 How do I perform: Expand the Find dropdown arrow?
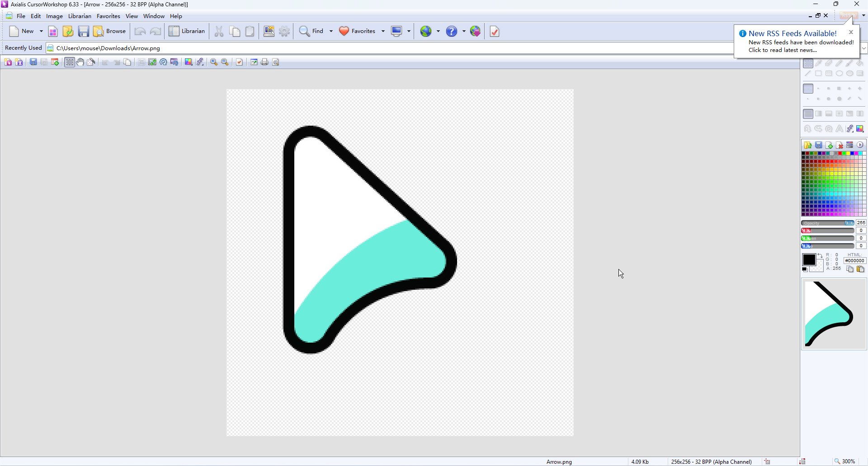pyautogui.click(x=331, y=31)
